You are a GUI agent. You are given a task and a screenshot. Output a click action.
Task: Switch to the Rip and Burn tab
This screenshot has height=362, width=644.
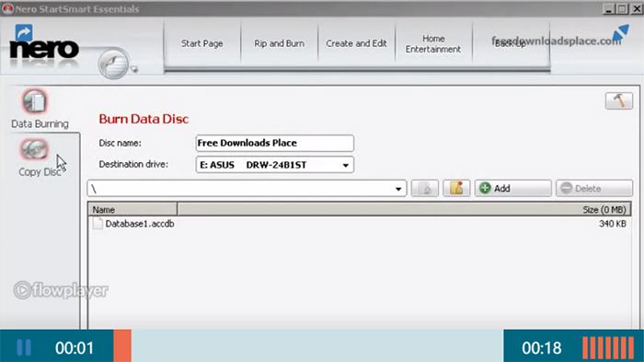click(x=280, y=43)
